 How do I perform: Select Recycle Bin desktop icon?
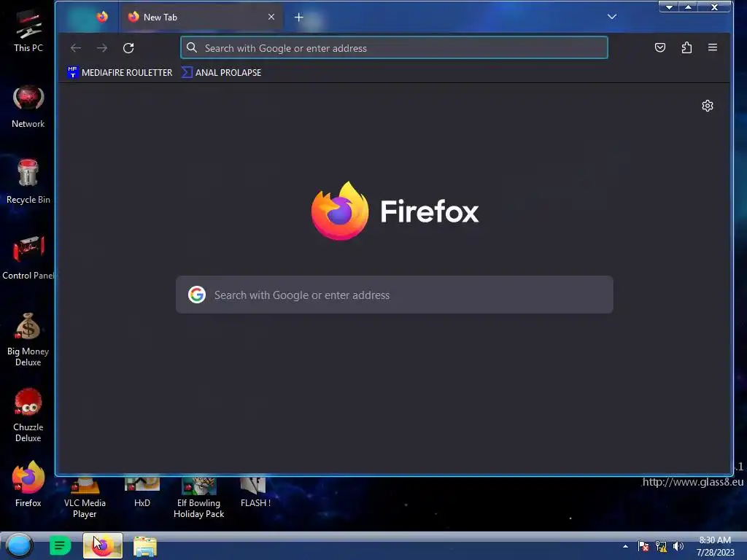[x=28, y=182]
